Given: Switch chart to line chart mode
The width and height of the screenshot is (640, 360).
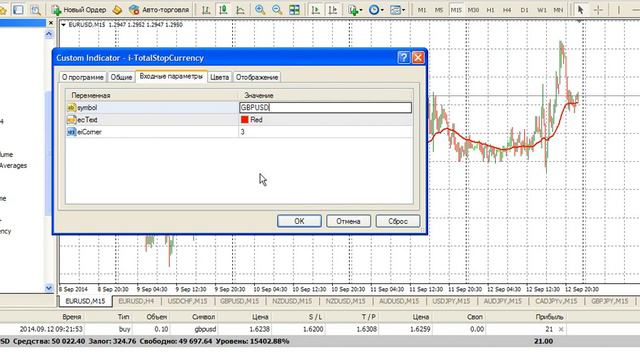Looking at the screenshot, I should pyautogui.click(x=240, y=9).
